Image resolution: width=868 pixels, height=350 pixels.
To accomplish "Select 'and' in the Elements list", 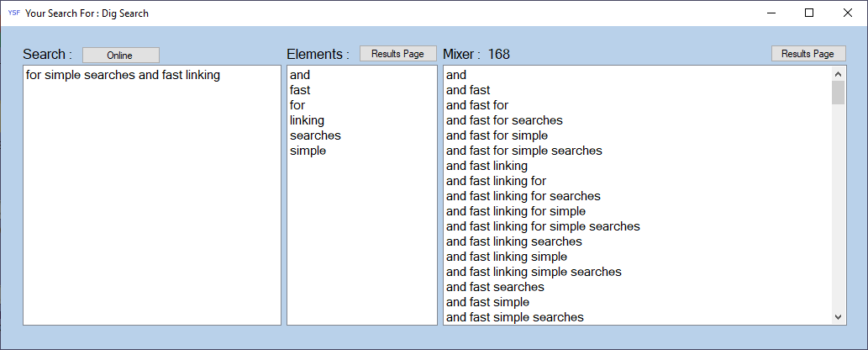I will [x=299, y=75].
